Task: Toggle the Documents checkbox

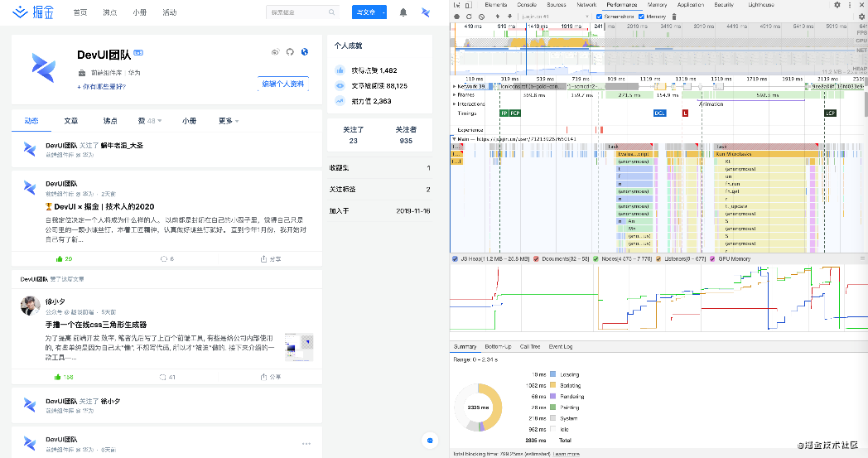Action: pos(536,258)
